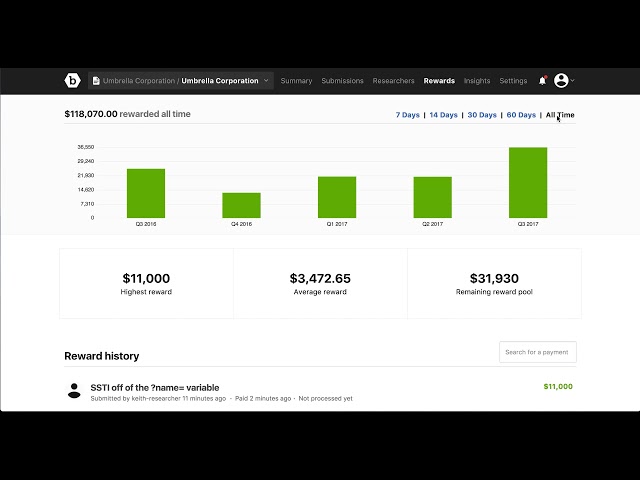Click the $11,000 Highest reward card
The width and height of the screenshot is (640, 480).
(x=146, y=284)
